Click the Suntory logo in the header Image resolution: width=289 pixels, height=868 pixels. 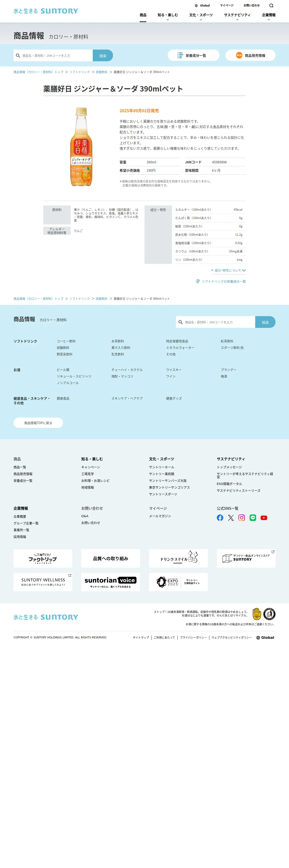pyautogui.click(x=46, y=11)
